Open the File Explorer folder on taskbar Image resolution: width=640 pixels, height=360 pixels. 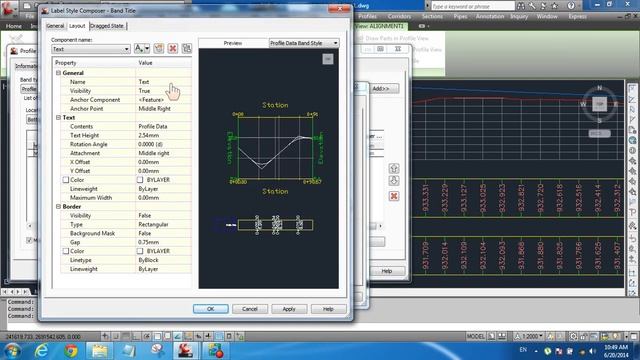pyautogui.click(x=100, y=351)
